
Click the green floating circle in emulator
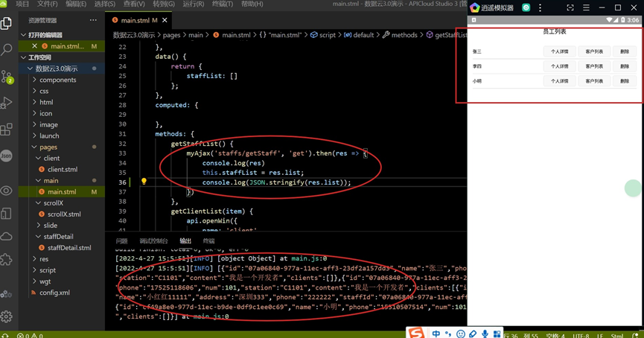[x=633, y=188]
